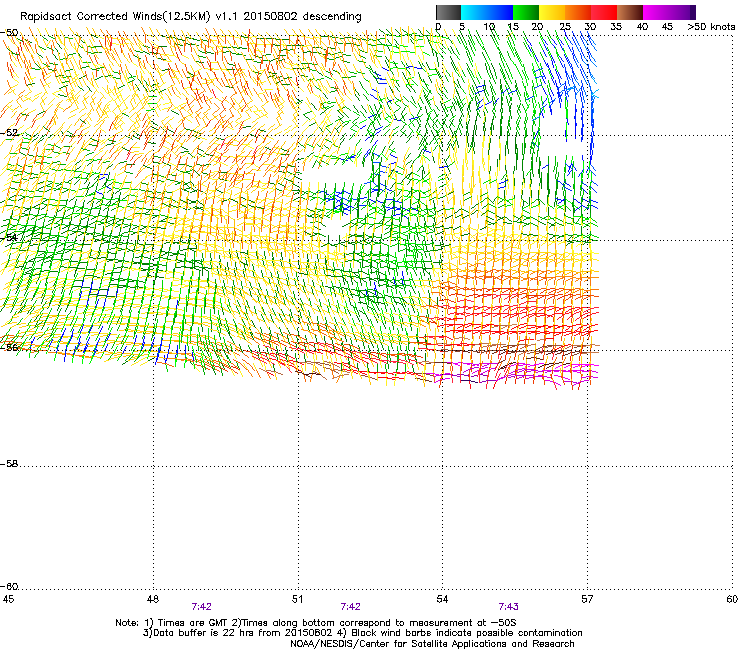Click the '>50 knots' legend label
The image size is (740, 650).
pos(711,27)
